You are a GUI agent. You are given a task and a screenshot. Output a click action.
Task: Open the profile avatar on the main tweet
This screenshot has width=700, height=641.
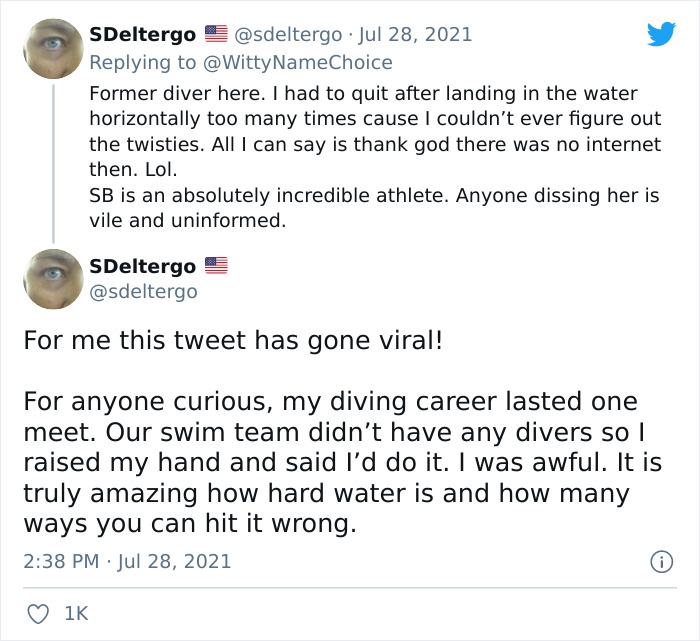[52, 279]
